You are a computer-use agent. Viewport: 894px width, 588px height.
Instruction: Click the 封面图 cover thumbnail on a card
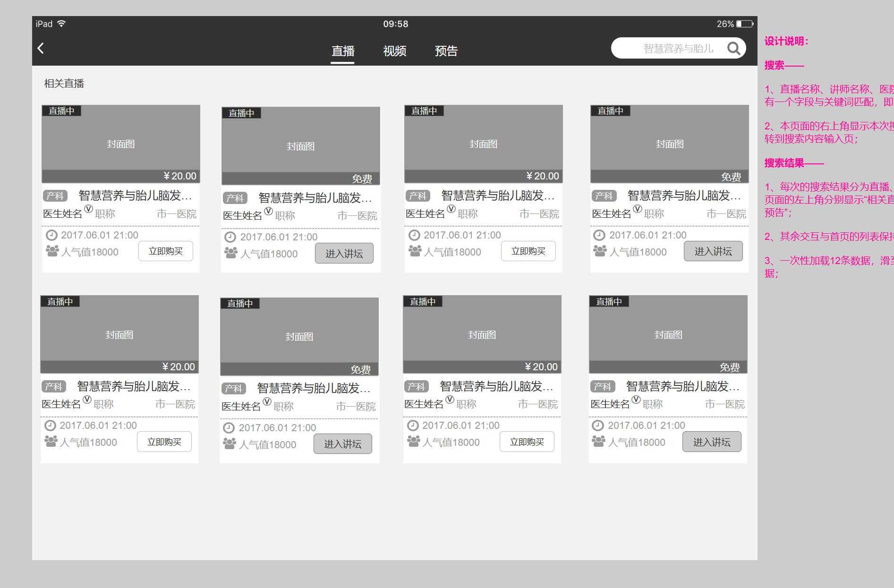click(x=120, y=144)
